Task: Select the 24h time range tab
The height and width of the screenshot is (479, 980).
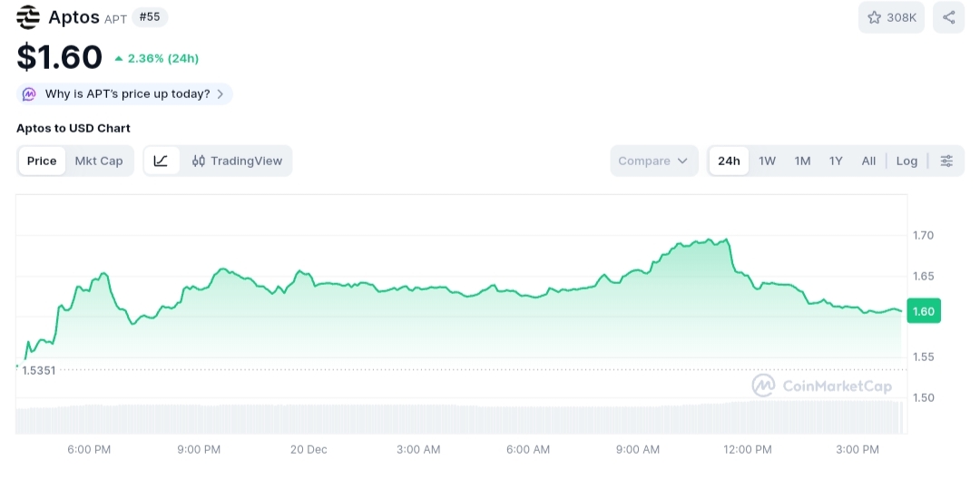Action: pyautogui.click(x=729, y=161)
